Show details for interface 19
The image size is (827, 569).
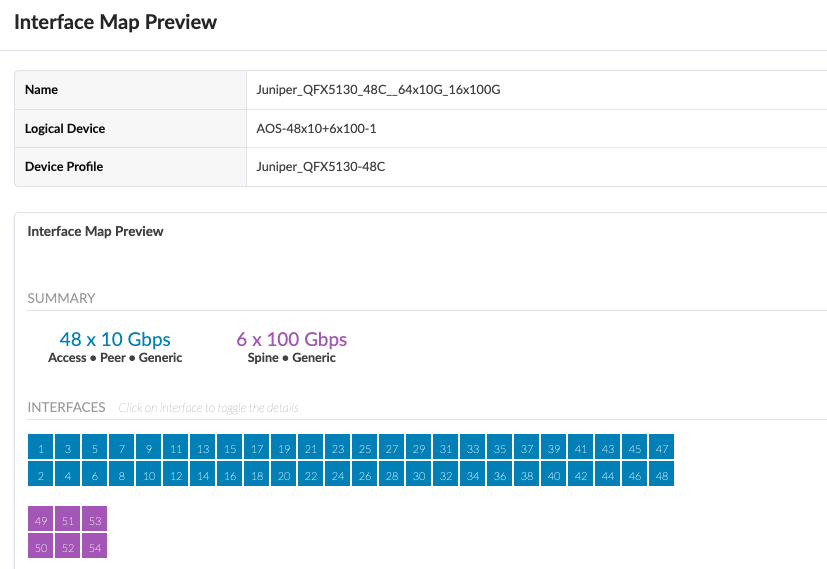[x=284, y=447]
